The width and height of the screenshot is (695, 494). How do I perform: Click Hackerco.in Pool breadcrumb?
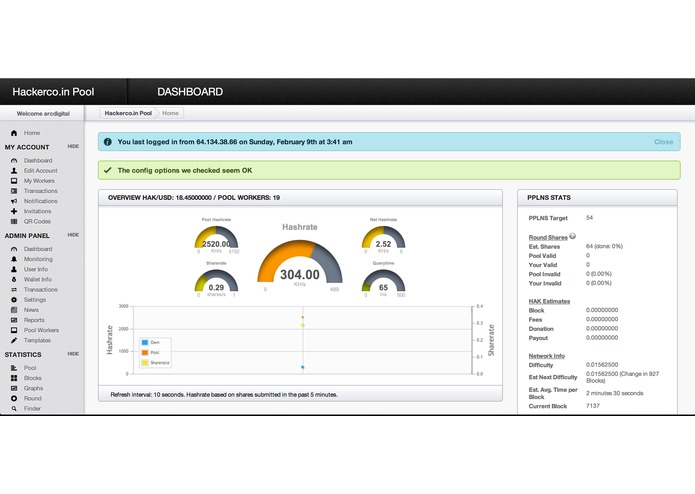pos(128,113)
